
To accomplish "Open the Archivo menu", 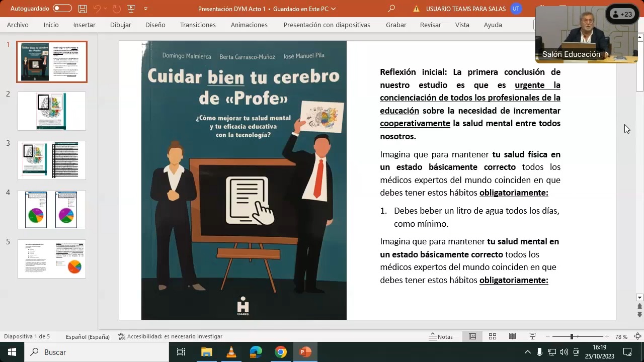I will [x=18, y=25].
